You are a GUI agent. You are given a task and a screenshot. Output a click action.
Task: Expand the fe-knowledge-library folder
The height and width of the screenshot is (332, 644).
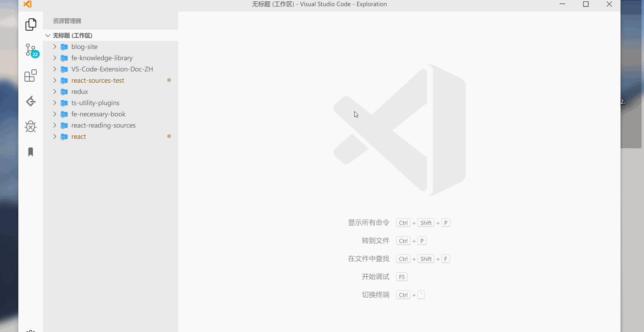(54, 58)
